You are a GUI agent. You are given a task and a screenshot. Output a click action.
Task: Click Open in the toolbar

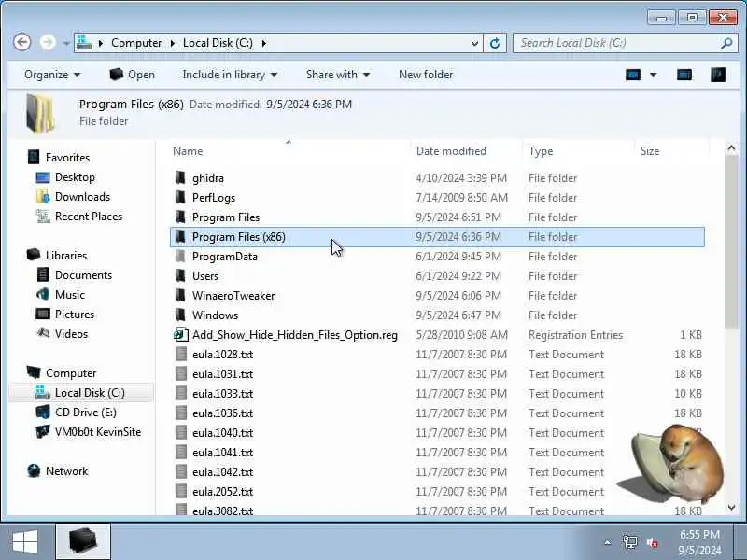tap(132, 75)
